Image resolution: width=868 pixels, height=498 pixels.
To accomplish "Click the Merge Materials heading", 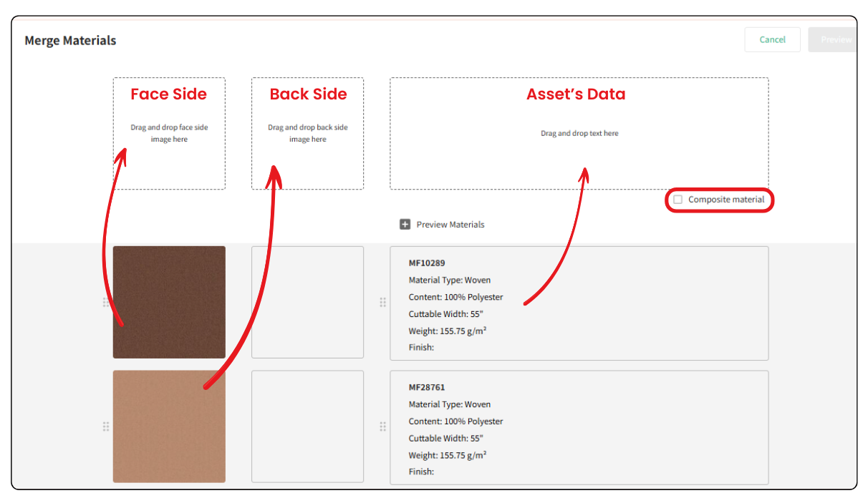I will coord(70,40).
